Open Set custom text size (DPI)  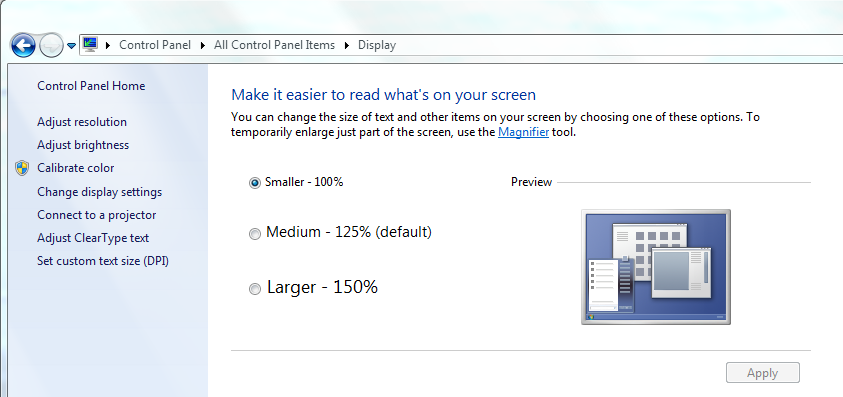[103, 261]
